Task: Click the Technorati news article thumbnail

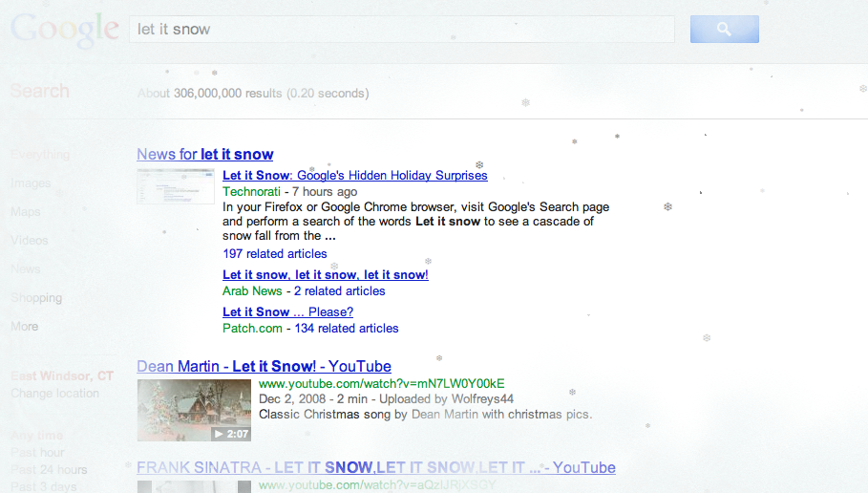Action: point(176,185)
